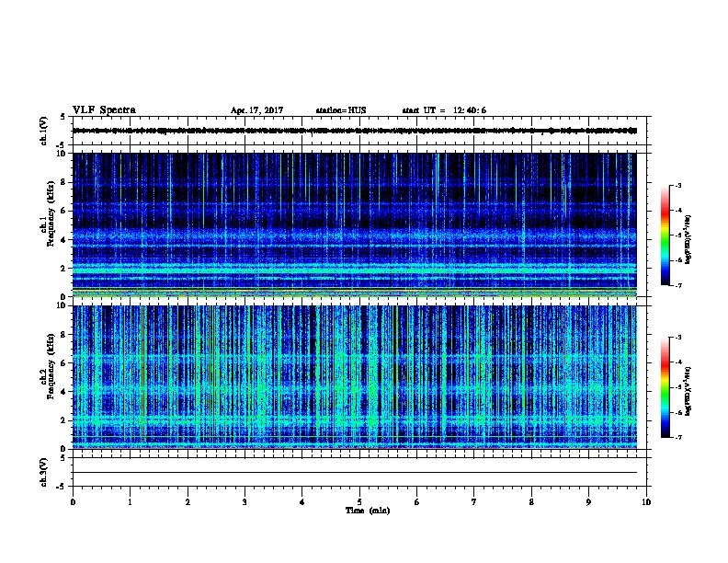Click time-axis tick label "1"
The width and height of the screenshot is (728, 563).
pyautogui.click(x=130, y=501)
